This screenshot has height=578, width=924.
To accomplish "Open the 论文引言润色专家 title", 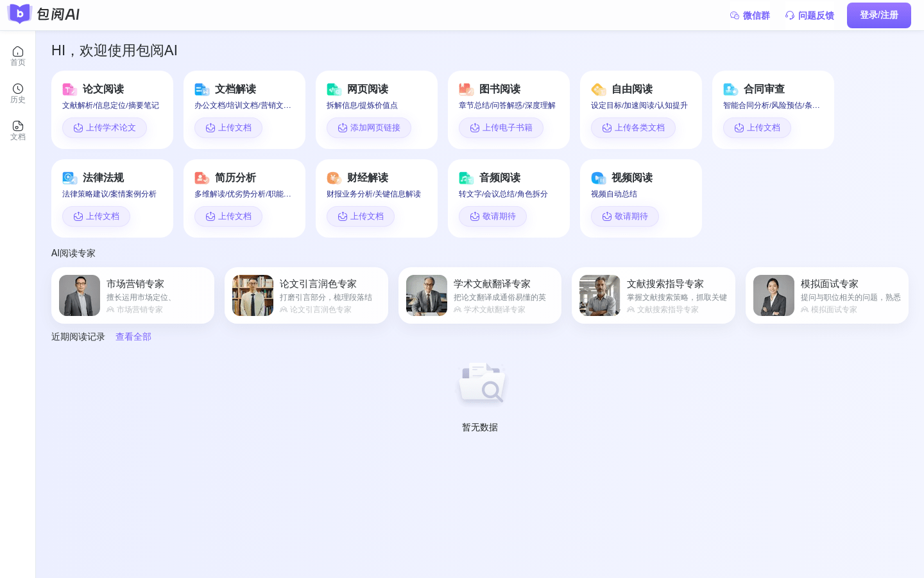I will coord(318,284).
